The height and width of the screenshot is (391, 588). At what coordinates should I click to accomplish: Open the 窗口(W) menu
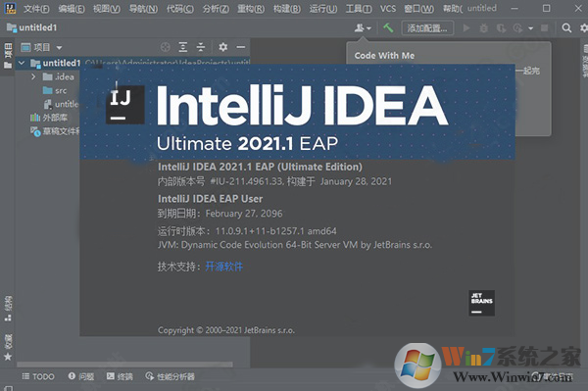click(418, 9)
